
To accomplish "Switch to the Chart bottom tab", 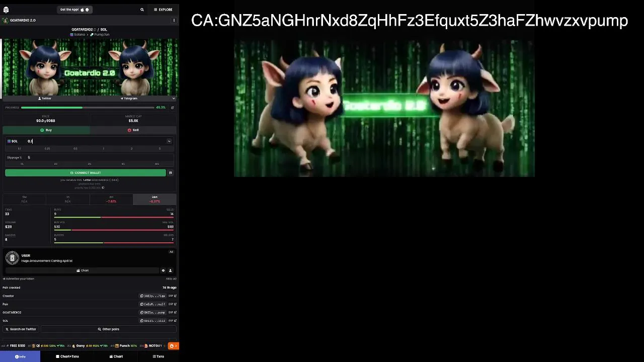I will (116, 356).
